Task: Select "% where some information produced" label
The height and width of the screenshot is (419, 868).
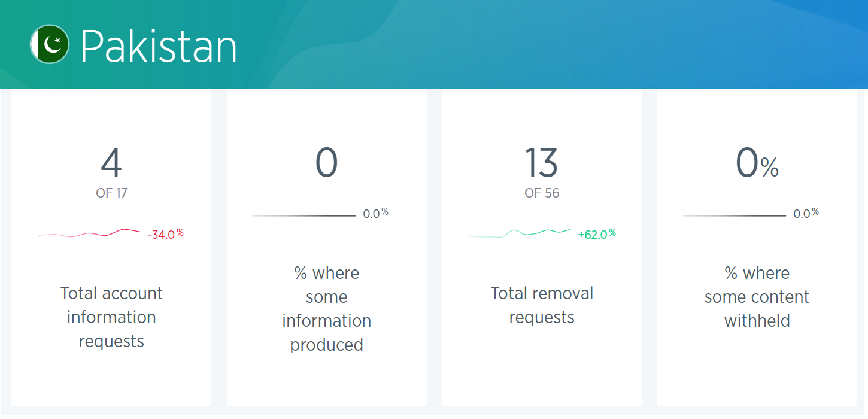Action: coord(326,309)
